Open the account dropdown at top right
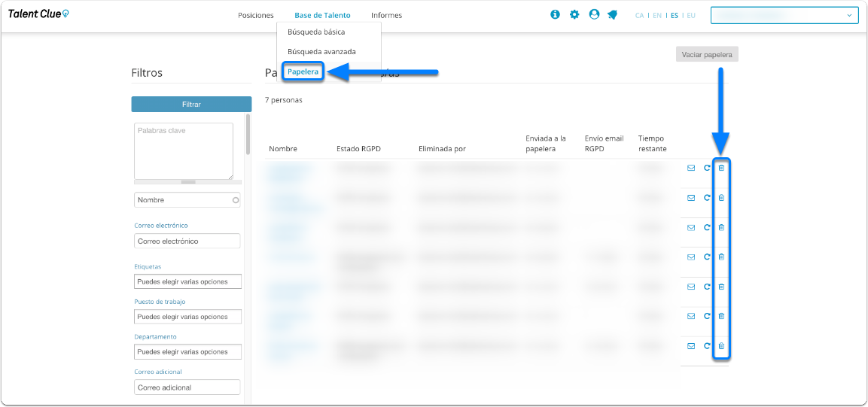868x407 pixels. (x=784, y=16)
